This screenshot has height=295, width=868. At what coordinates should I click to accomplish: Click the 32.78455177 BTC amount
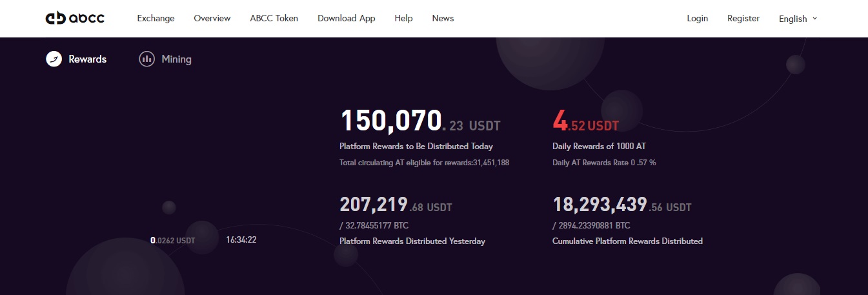(x=374, y=226)
